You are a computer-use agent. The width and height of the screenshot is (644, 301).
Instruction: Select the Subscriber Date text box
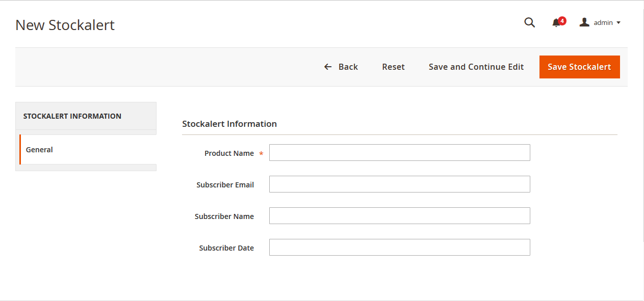pos(399,248)
